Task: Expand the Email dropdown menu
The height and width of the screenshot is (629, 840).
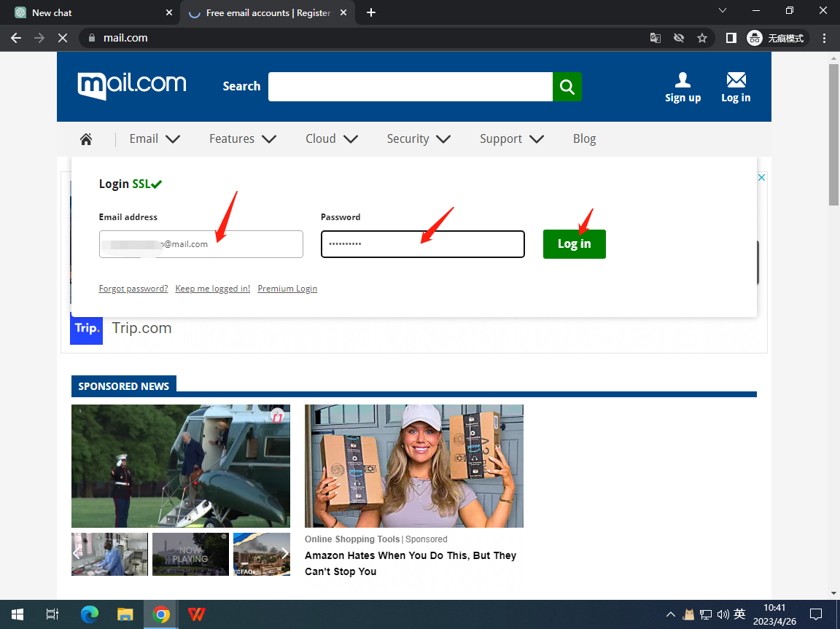Action: (155, 139)
